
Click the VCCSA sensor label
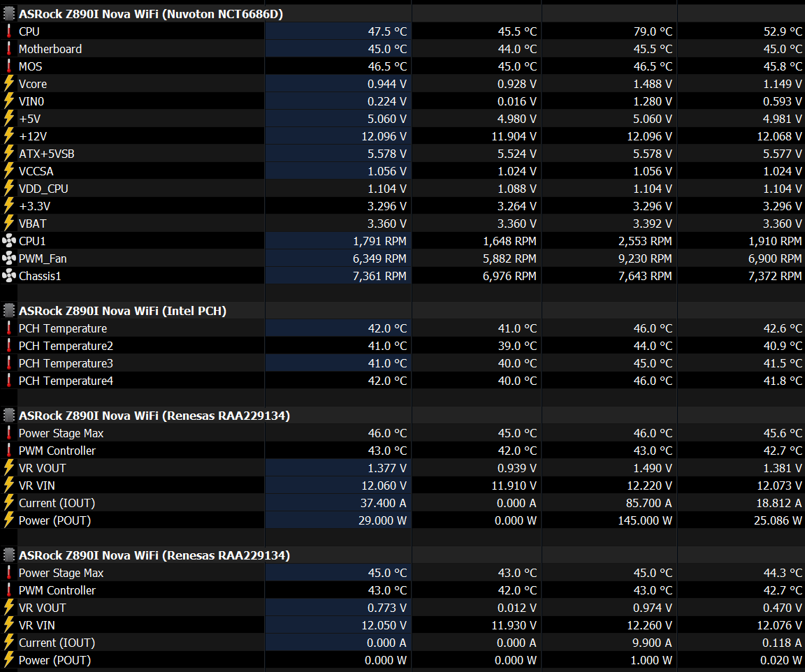[36, 171]
